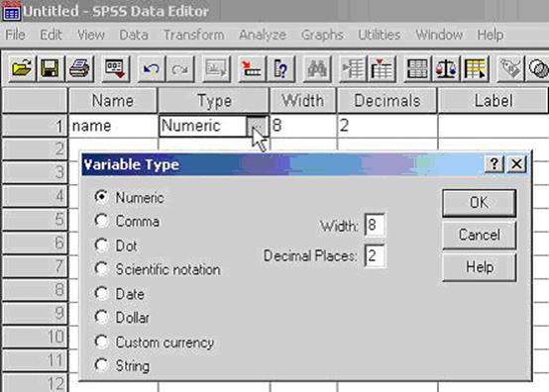The width and height of the screenshot is (549, 392).
Task: Click the Open File folder icon
Action: pyautogui.click(x=22, y=68)
